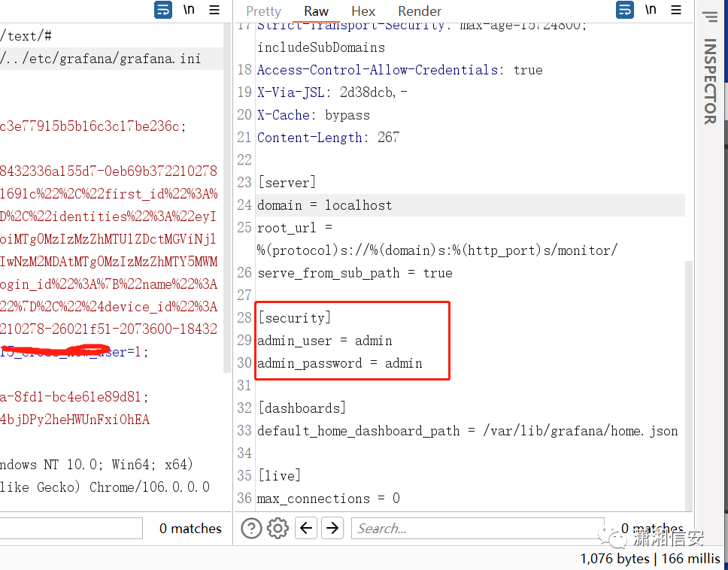
Task: Click 'admin_user = admin' line
Action: tap(325, 341)
